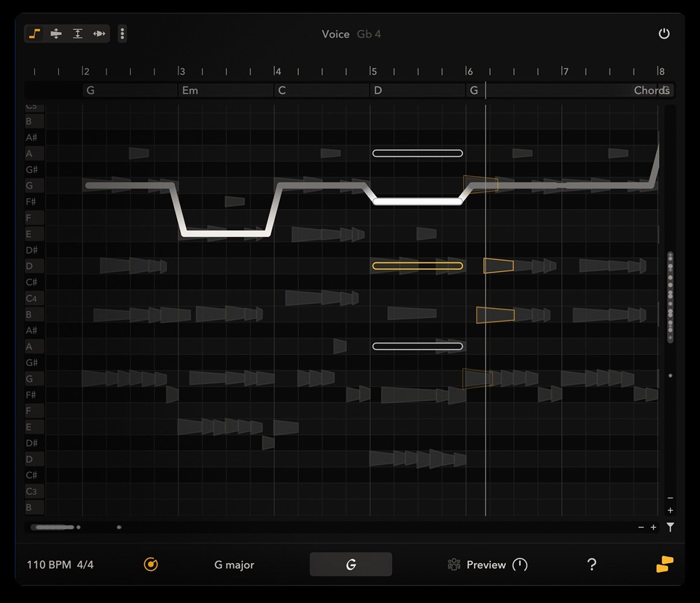Select the Em chord block

[225, 90]
